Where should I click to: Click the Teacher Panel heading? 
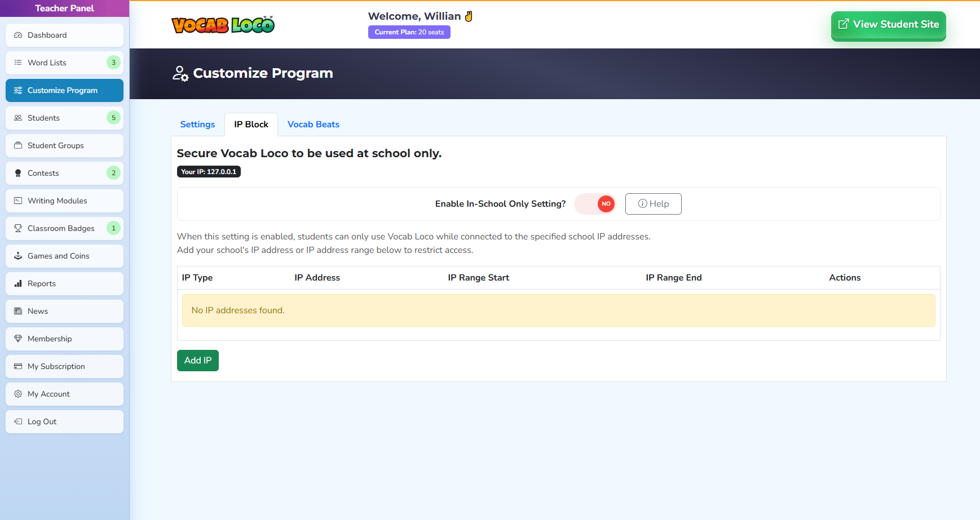64,8
